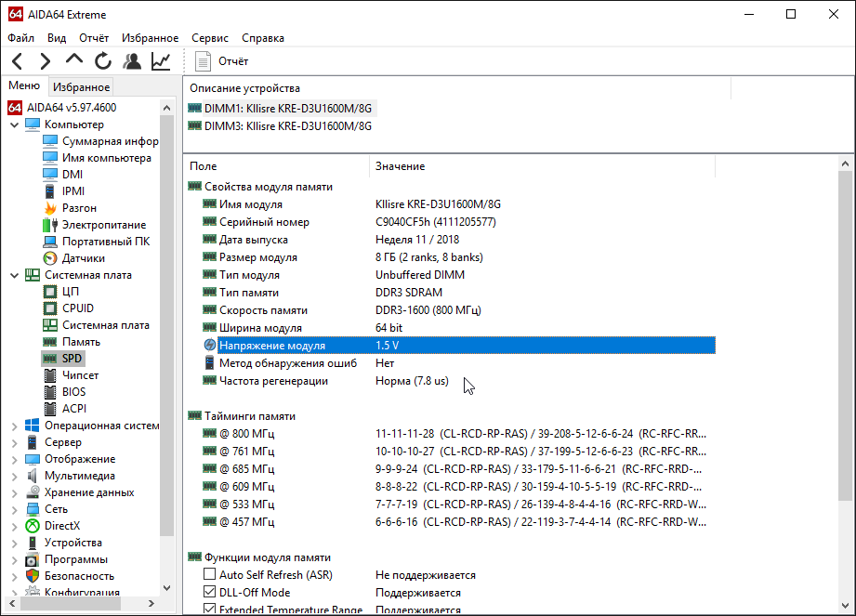Viewport: 856px width, 616px height.
Task: Expand the Отображение tree node
Action: [x=15, y=459]
